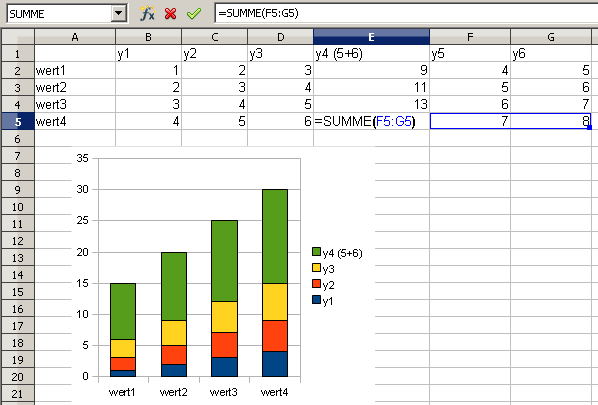
Task: Click the y-axis label 35
Action: coord(82,158)
